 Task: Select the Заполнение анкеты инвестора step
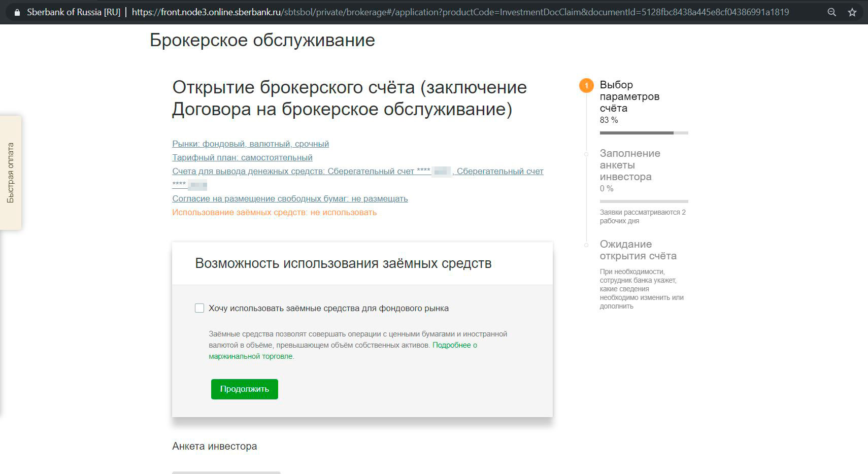pos(630,165)
